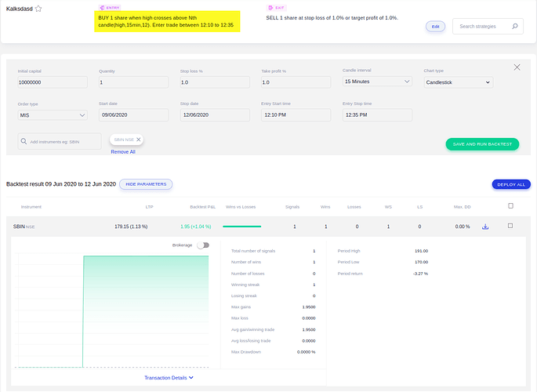Viewport: 537px width, 392px height.
Task: Click the Signals column header
Action: coord(292,207)
